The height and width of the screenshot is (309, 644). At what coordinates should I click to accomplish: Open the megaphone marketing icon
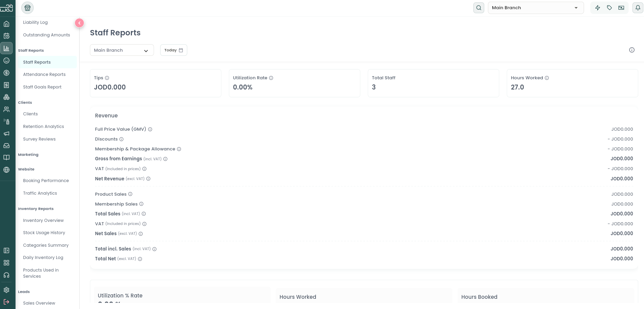click(6, 134)
